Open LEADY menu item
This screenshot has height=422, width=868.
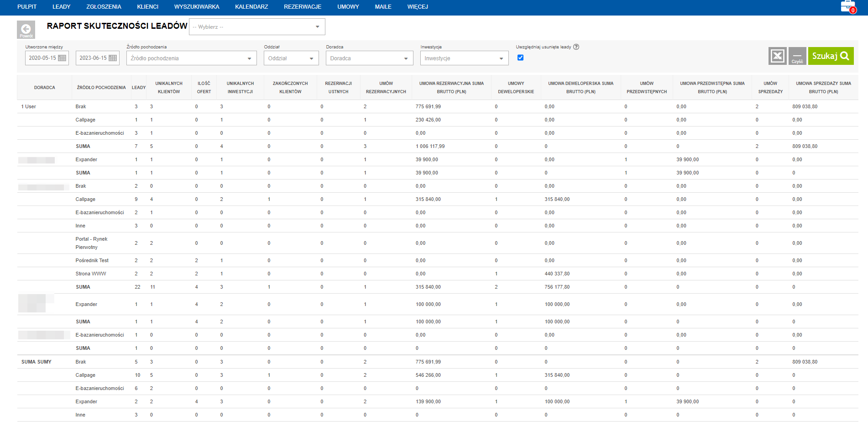coord(62,7)
